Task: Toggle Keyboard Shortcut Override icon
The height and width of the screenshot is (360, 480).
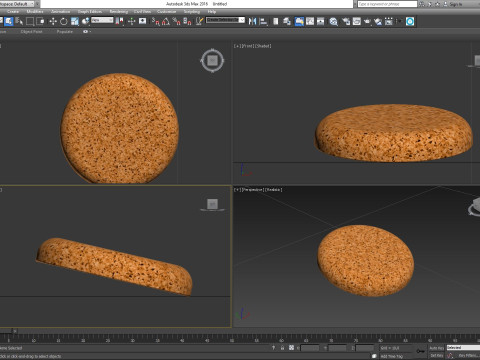Action: [x=143, y=22]
